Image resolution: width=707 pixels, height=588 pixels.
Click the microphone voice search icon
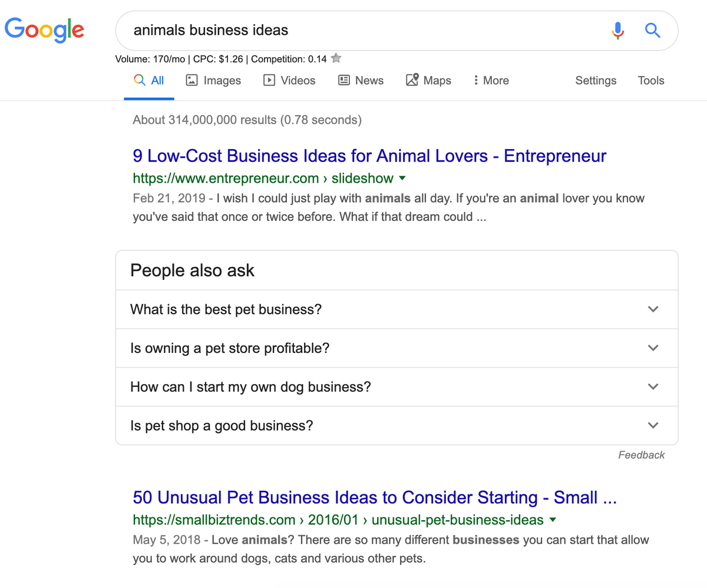[617, 30]
